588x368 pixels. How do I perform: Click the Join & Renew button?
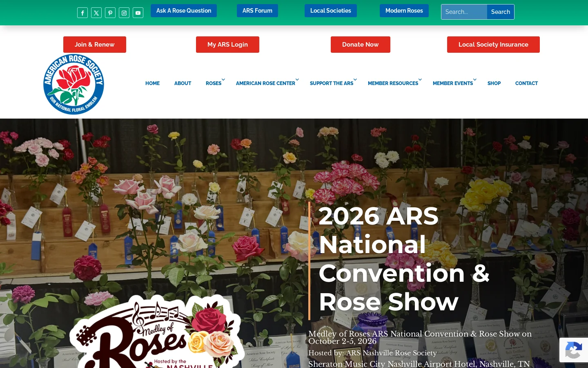pos(95,45)
